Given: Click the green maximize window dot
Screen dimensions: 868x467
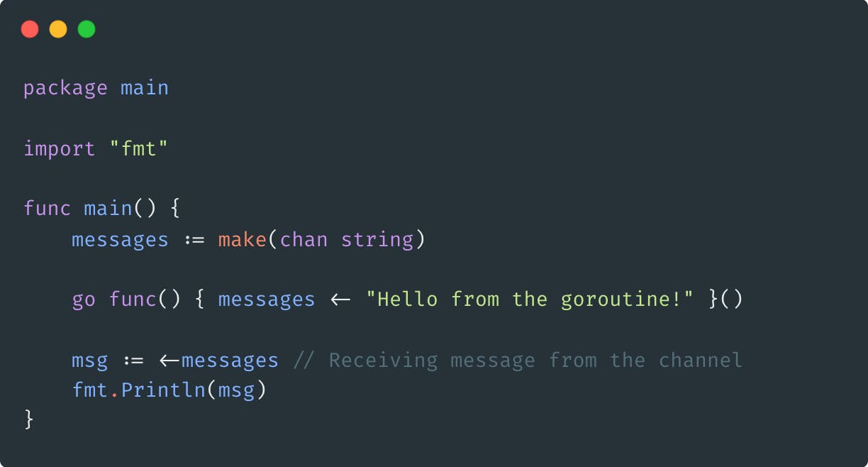Looking at the screenshot, I should point(87,29).
